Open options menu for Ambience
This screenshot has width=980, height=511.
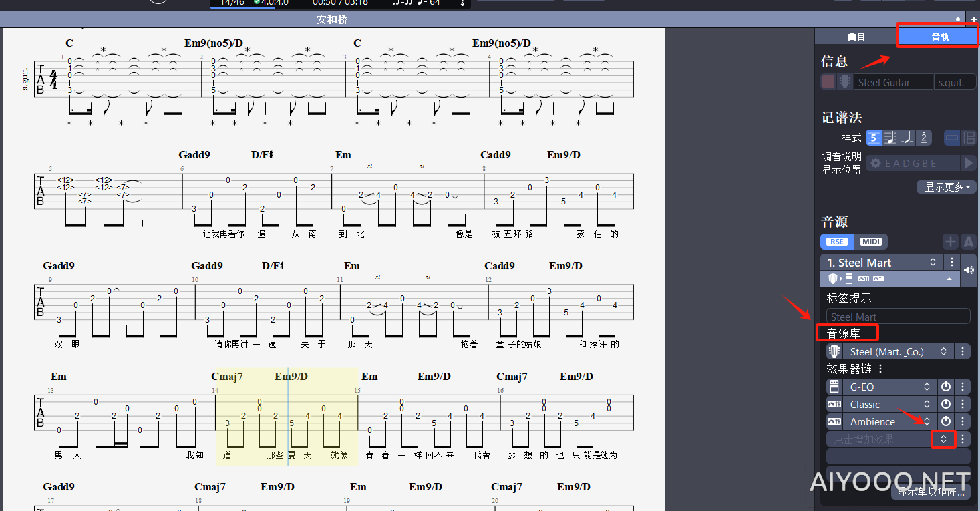pyautogui.click(x=963, y=421)
